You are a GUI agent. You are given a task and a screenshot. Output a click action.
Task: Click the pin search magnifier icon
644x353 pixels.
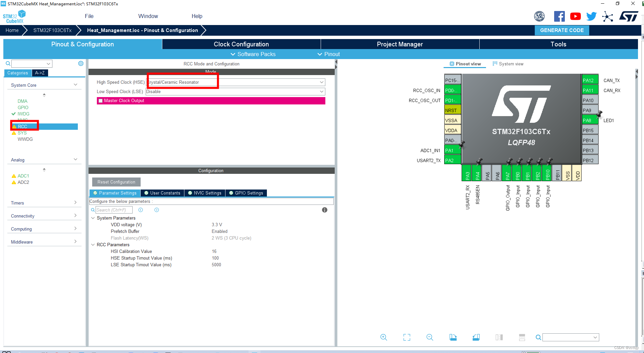point(538,337)
